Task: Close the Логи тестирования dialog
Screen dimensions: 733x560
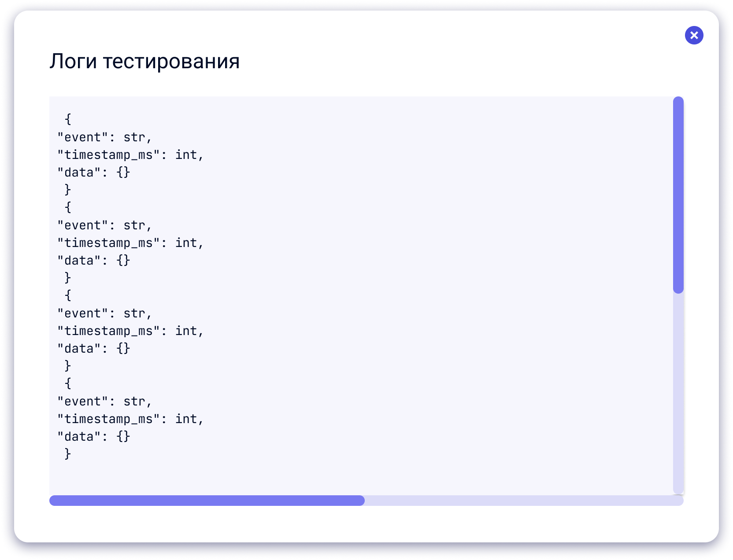Action: (694, 35)
